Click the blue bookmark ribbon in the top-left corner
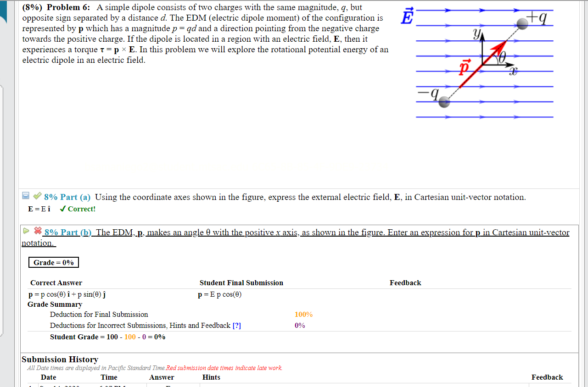The height and width of the screenshot is (387, 588). point(4,10)
